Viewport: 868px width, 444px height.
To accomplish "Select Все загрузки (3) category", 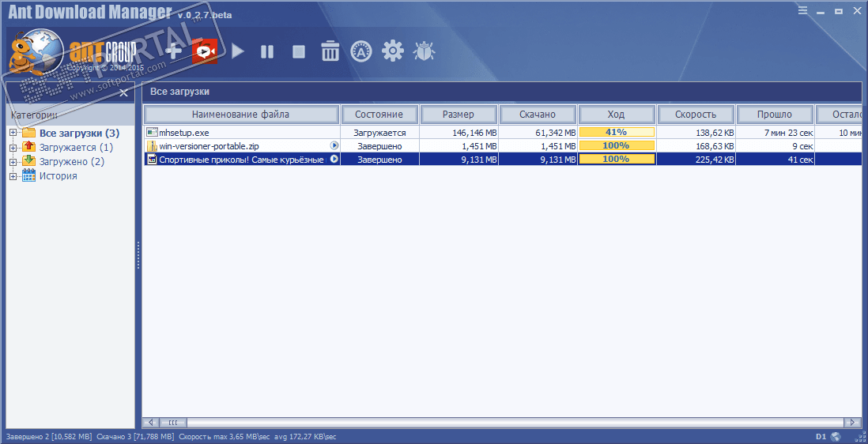I will 79,134.
